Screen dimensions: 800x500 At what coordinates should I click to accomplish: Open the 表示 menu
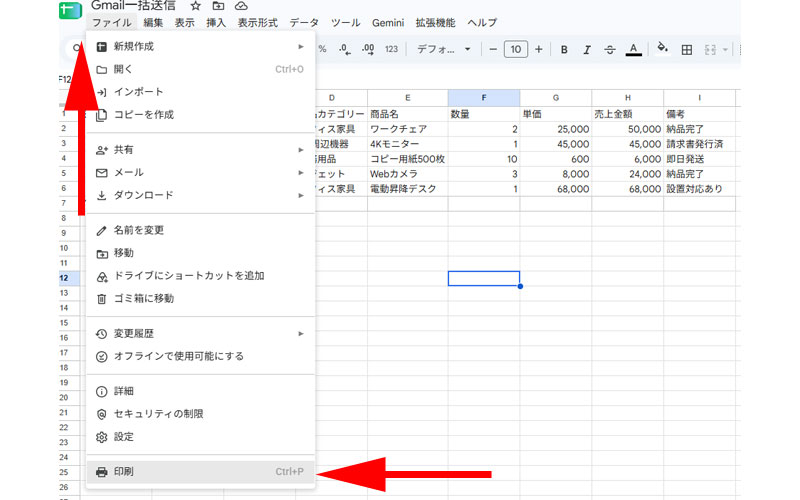[185, 22]
